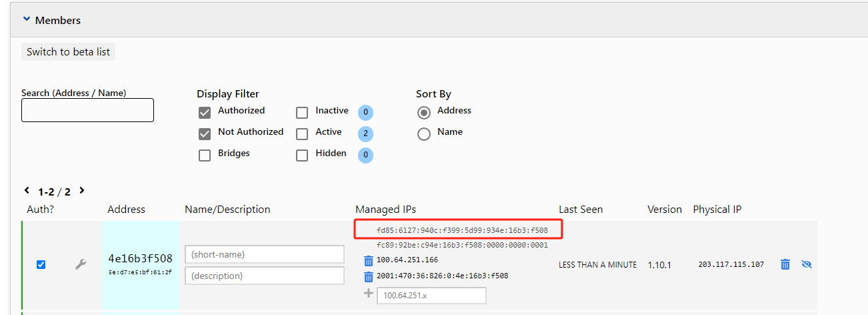Enable the Bridges display filter

(x=205, y=155)
